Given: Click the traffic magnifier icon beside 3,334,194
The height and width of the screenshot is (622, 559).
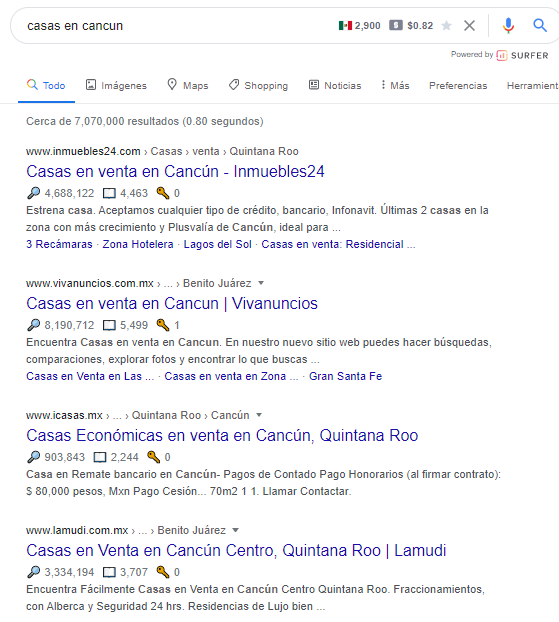Looking at the screenshot, I should coord(33,572).
